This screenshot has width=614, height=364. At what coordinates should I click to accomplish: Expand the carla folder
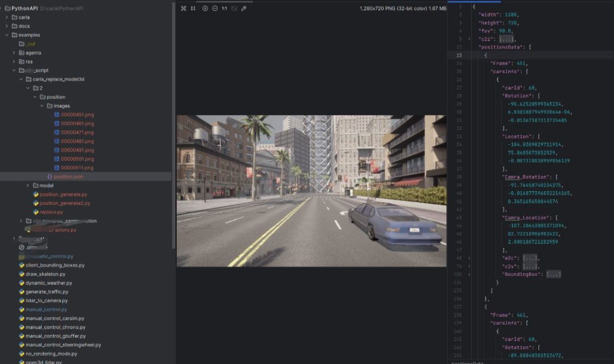(x=7, y=18)
